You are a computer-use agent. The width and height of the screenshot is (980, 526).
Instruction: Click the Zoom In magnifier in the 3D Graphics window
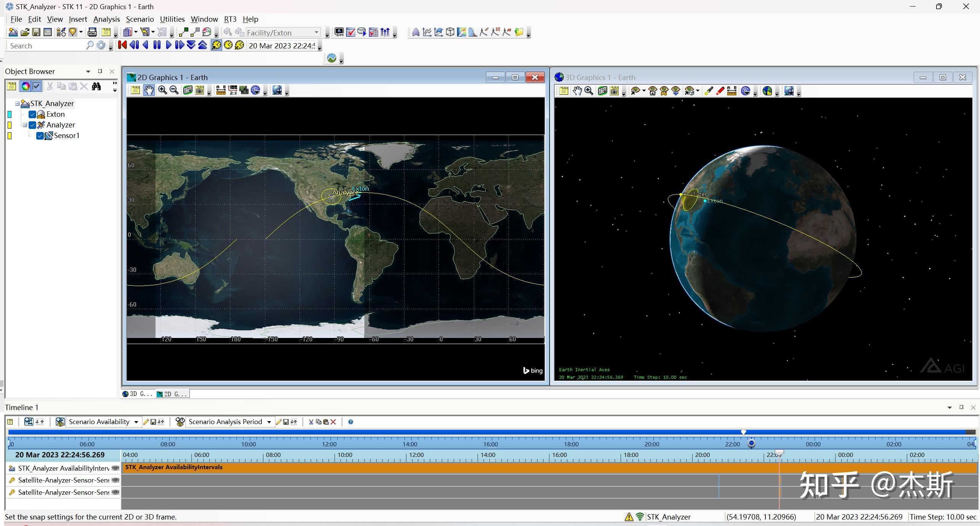point(589,91)
